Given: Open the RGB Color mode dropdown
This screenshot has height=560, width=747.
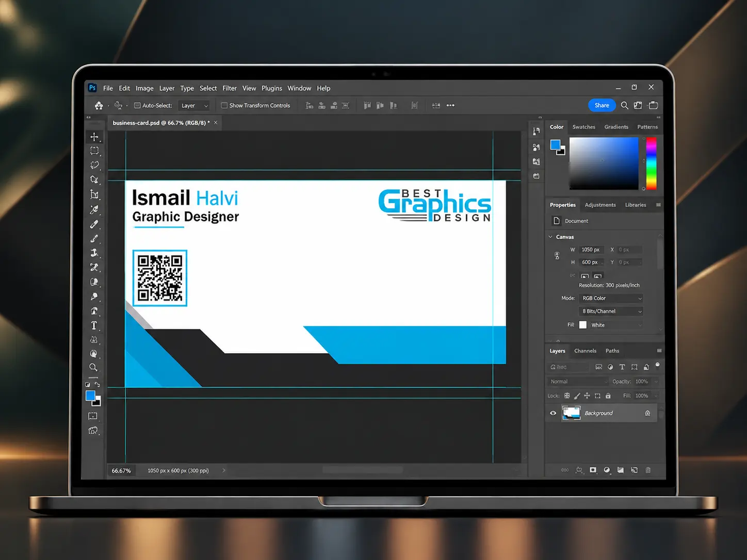Looking at the screenshot, I should [x=611, y=298].
